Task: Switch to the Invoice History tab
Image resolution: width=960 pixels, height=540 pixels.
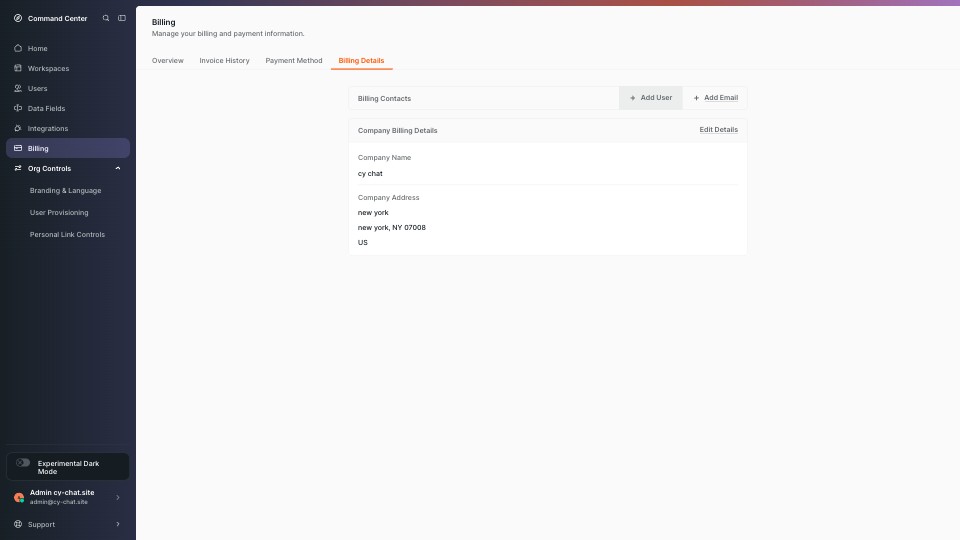Action: pyautogui.click(x=224, y=61)
